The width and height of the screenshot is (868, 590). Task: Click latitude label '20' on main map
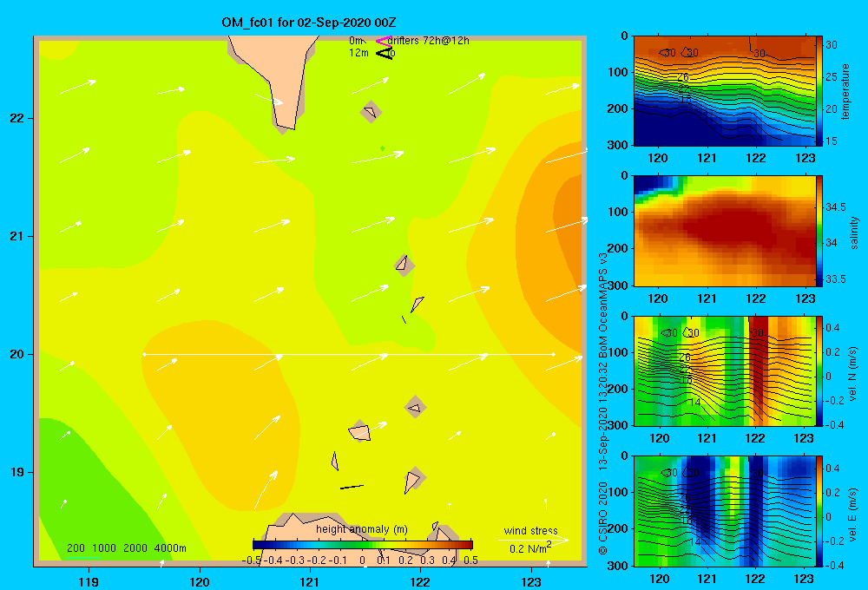point(16,354)
